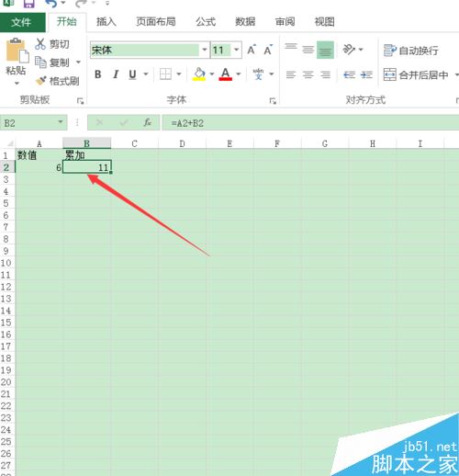459x476 pixels.
Task: Open the 页面布局 (Page Layout) tab
Action: (x=156, y=22)
